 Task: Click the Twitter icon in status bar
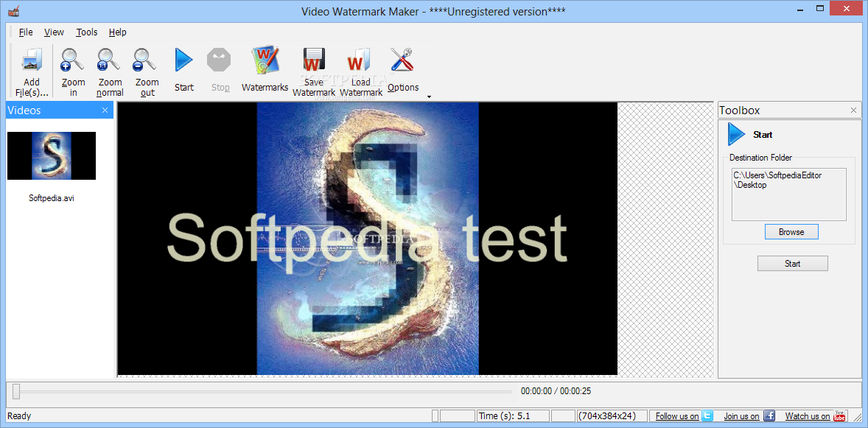coord(707,415)
